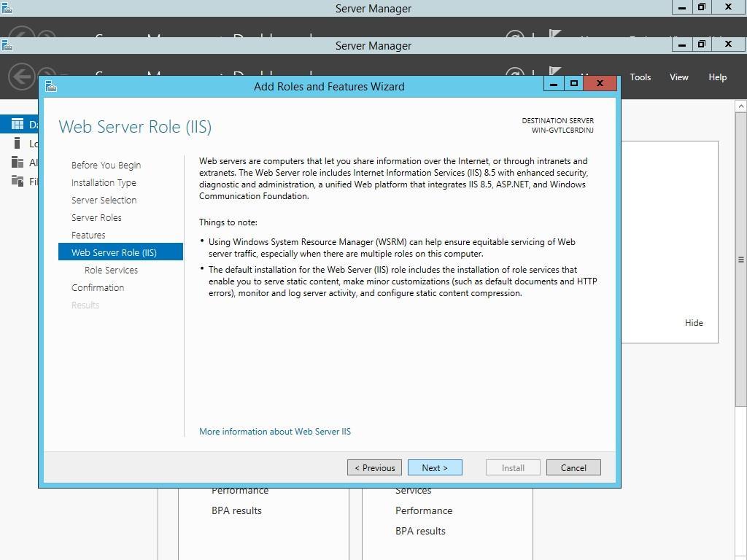
Task: Click the Dashboard icon in Server Manager sidebar
Action: click(18, 124)
